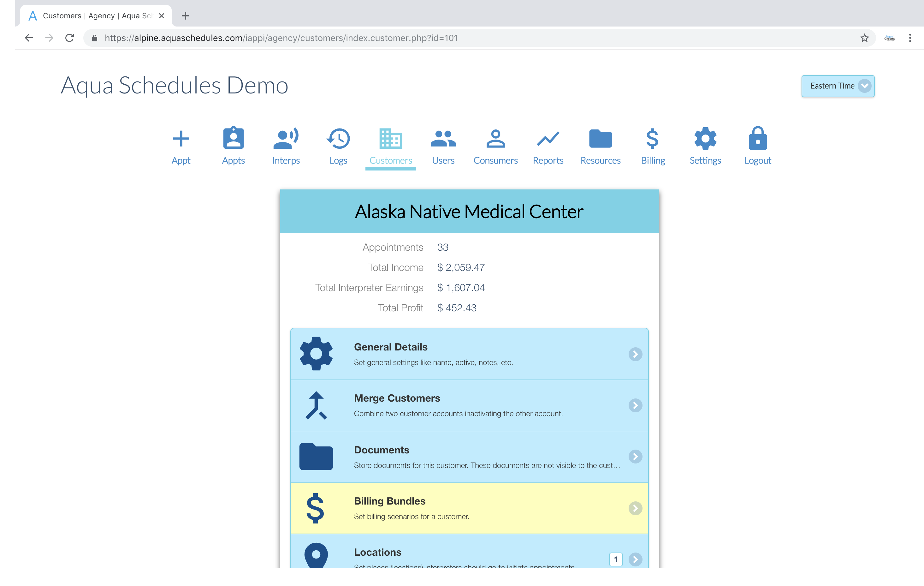This screenshot has width=924, height=586.
Task: Click the Merge Customers title
Action: [x=397, y=398]
